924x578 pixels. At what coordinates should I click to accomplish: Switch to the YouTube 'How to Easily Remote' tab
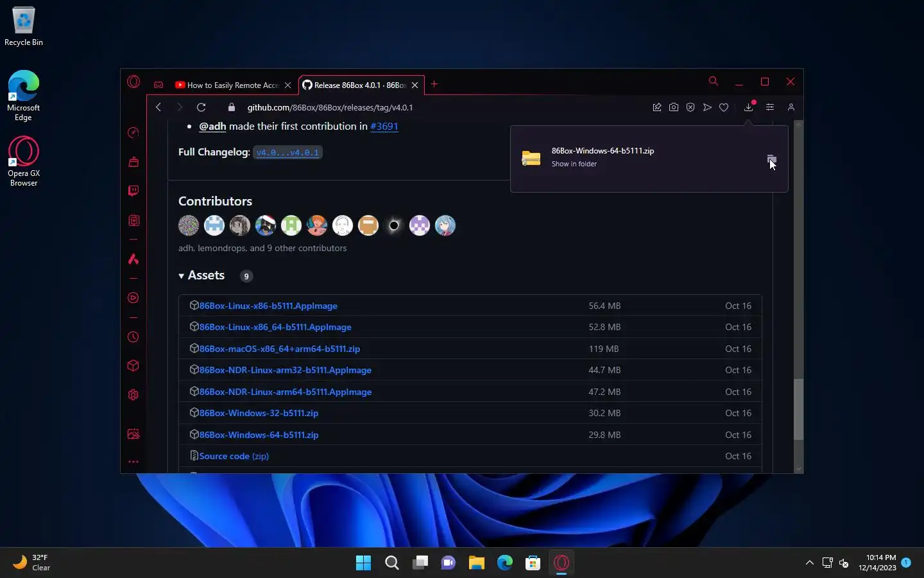point(227,85)
